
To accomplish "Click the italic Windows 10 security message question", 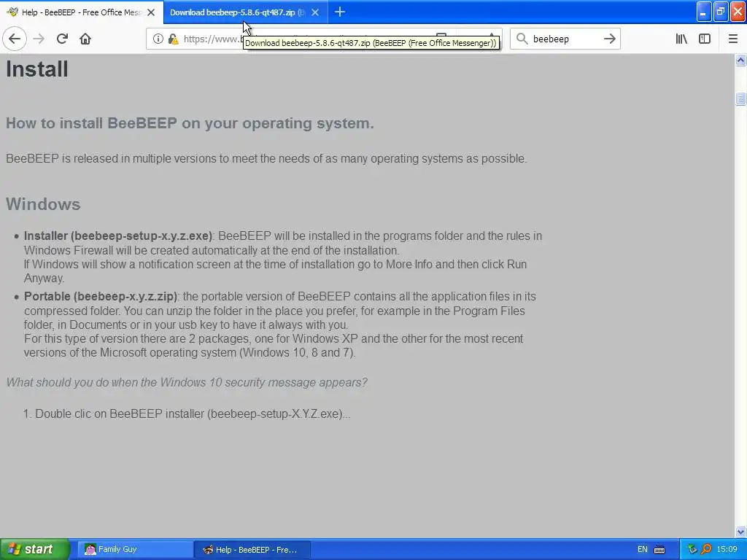I will click(187, 382).
